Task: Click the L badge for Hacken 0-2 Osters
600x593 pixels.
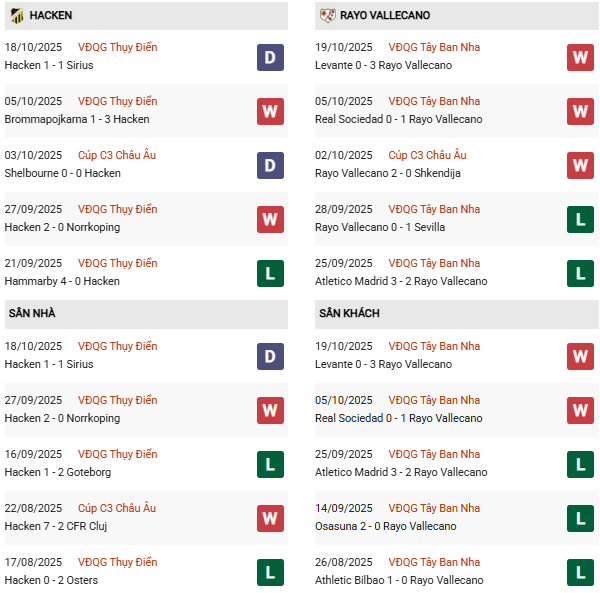Action: click(x=270, y=571)
